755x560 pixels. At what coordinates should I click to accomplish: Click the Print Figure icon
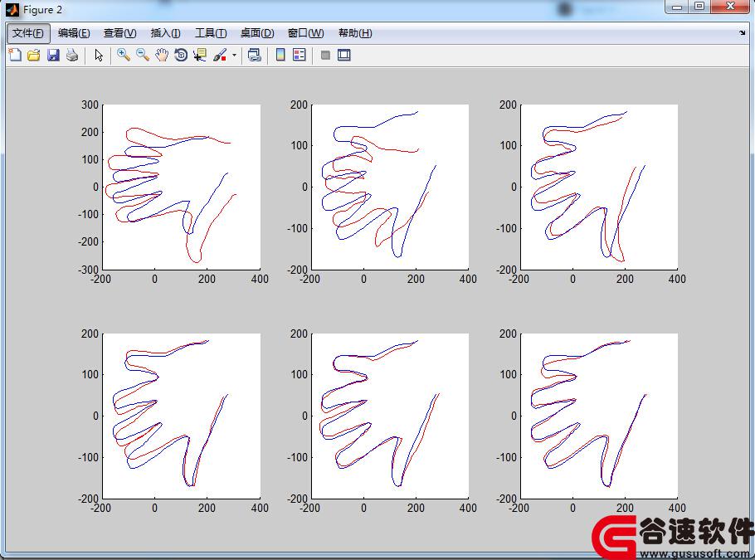72,55
